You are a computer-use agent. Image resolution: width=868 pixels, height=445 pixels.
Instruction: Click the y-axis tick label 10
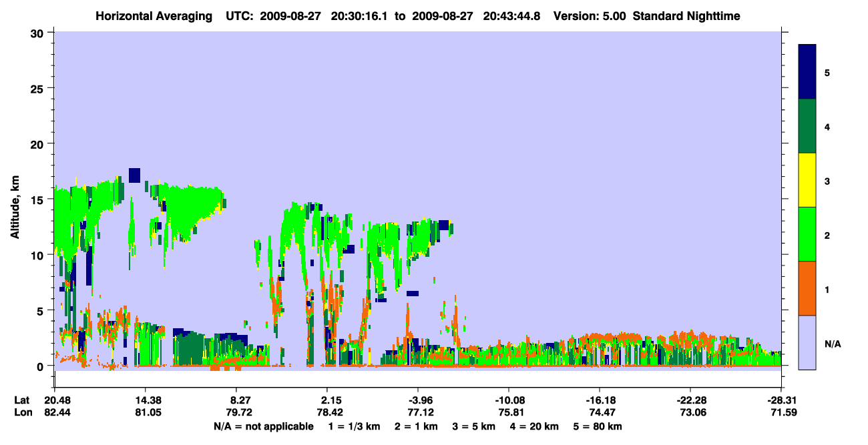coord(37,255)
